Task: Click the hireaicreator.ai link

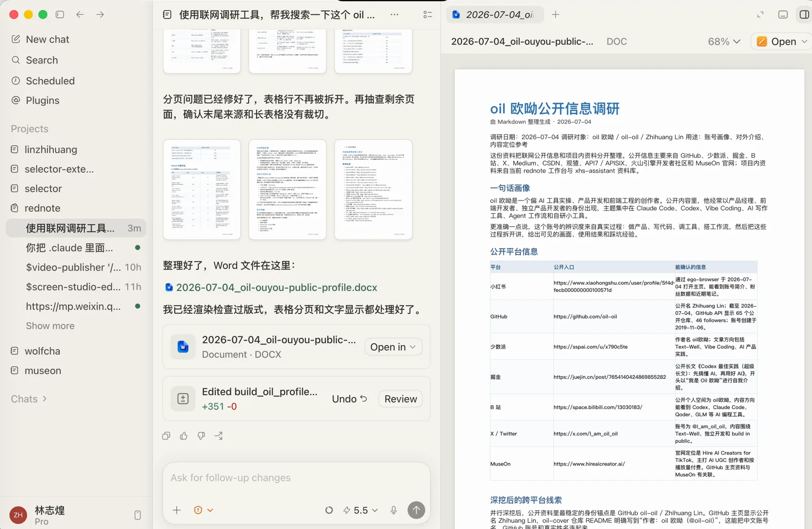Action: (x=589, y=464)
